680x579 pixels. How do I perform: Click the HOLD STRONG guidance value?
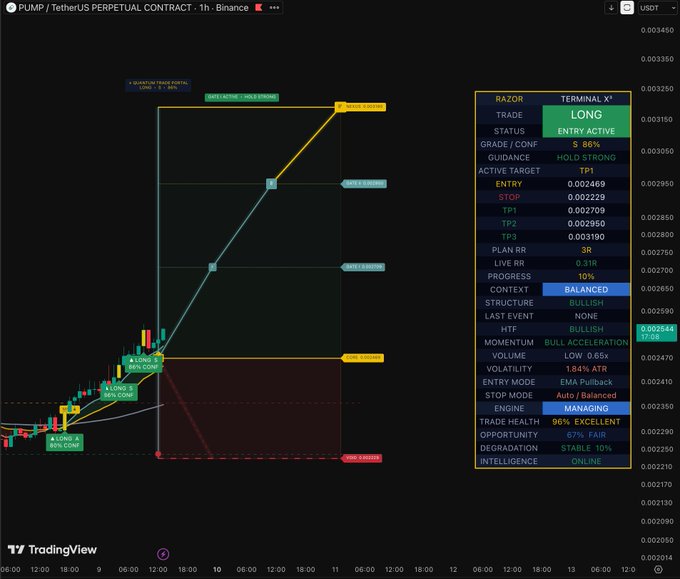tap(586, 157)
